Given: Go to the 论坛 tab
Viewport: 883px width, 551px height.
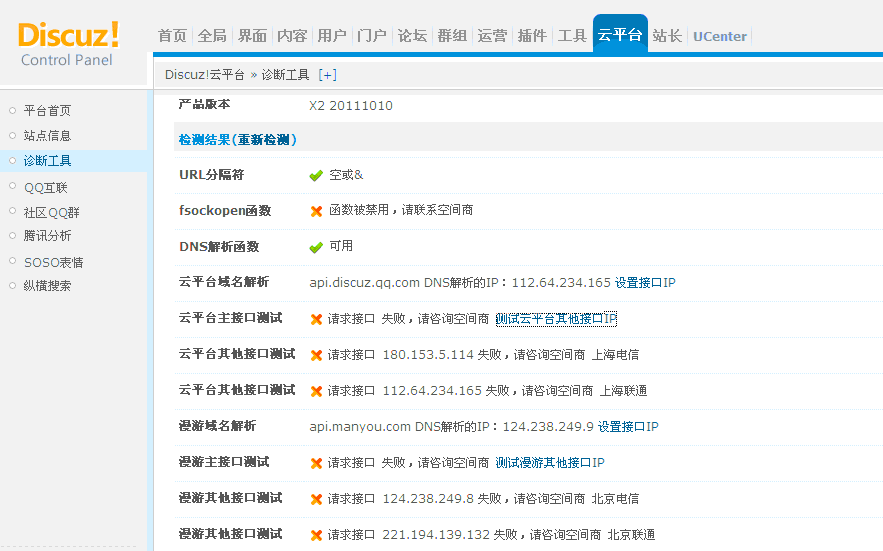Looking at the screenshot, I should tap(412, 36).
